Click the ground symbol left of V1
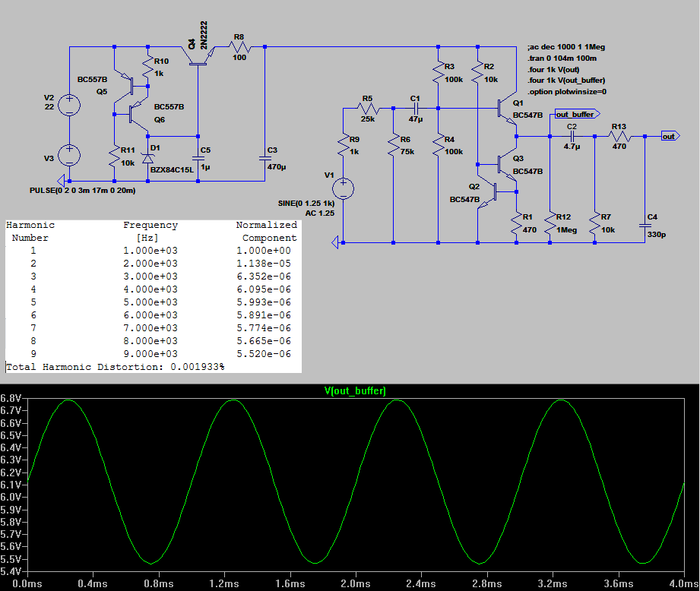The width and height of the screenshot is (700, 591). click(335, 242)
